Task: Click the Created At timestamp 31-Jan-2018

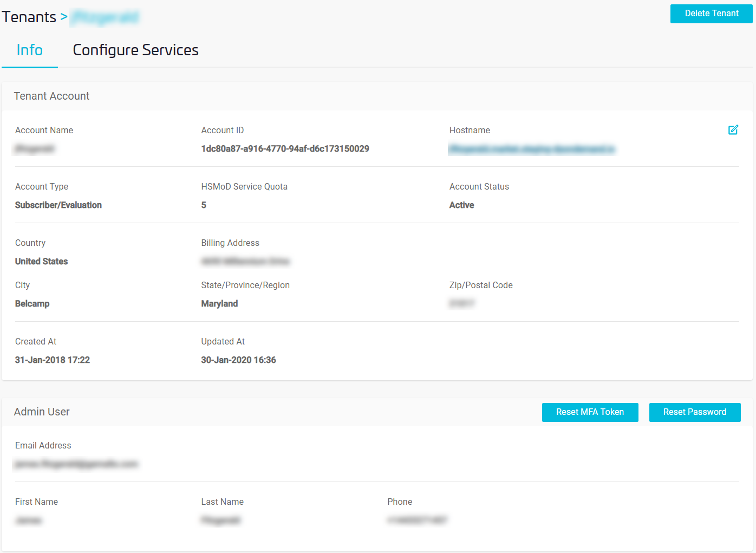Action: pos(53,360)
